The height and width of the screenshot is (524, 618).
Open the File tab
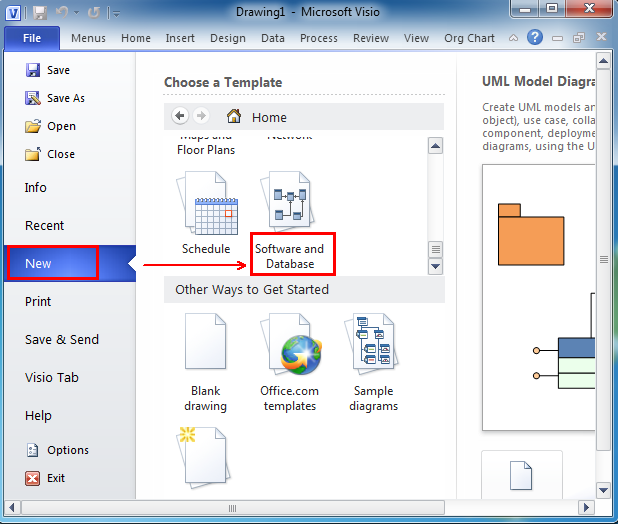click(32, 38)
